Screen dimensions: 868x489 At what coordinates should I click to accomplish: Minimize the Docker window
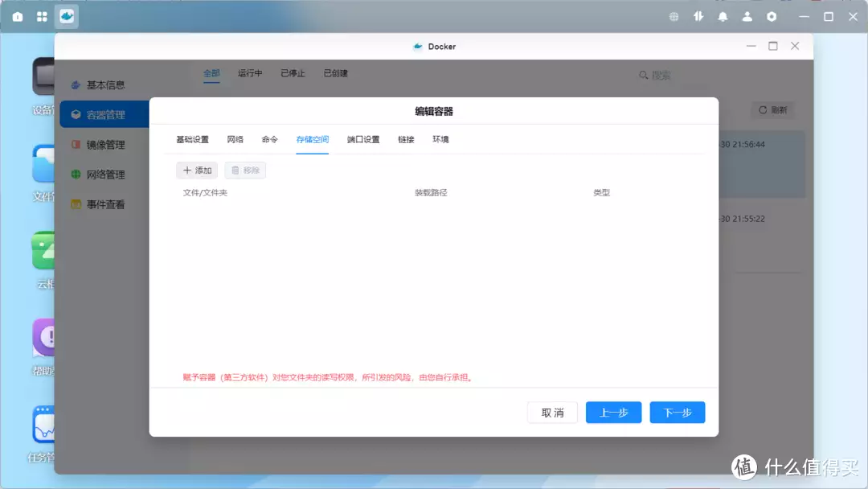tap(751, 46)
